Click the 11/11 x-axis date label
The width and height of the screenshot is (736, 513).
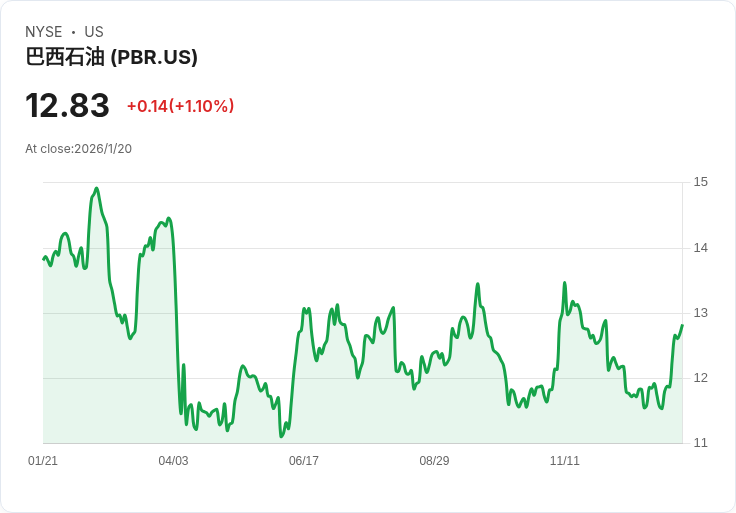(x=565, y=461)
